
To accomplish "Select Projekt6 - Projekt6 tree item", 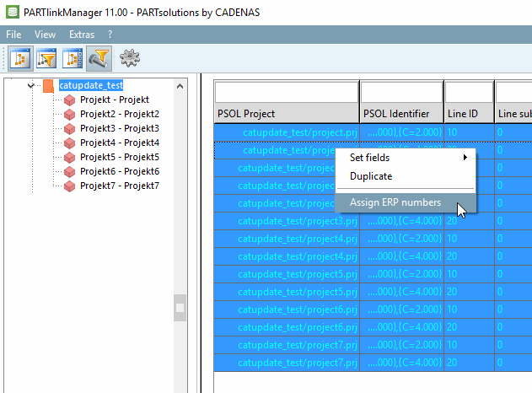I will [120, 171].
